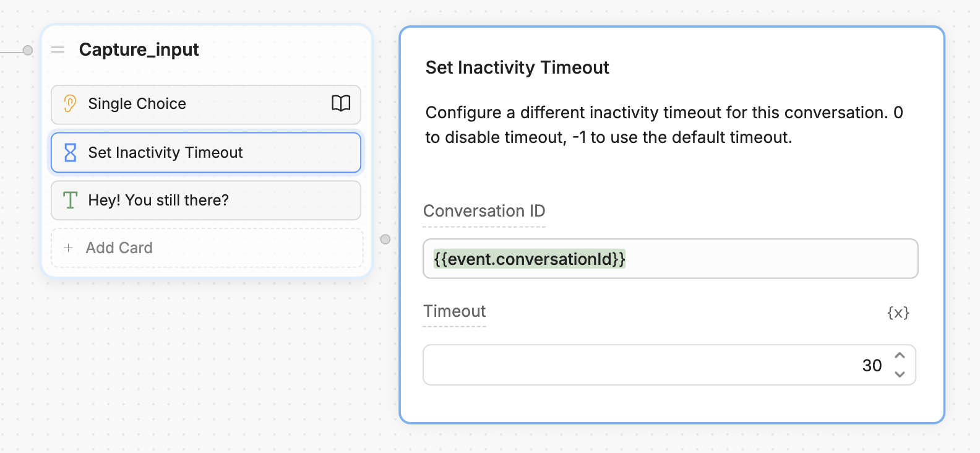This screenshot has height=453, width=980.
Task: Click the text icon on the Hey card
Action: (x=69, y=200)
